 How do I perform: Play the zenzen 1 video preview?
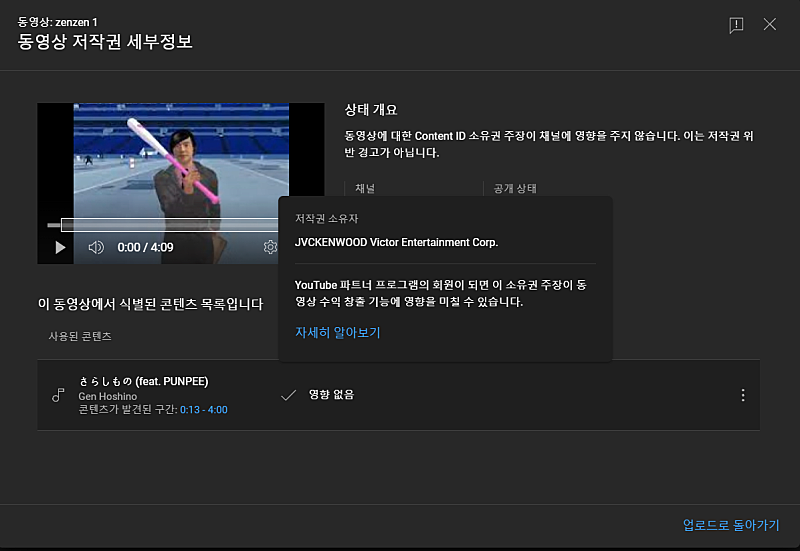click(60, 247)
